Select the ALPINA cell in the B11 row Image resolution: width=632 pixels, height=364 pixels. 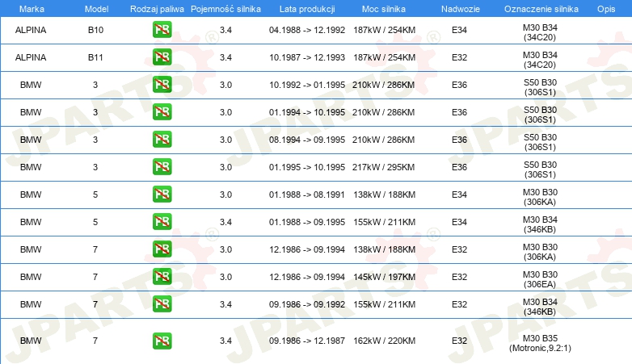31,57
